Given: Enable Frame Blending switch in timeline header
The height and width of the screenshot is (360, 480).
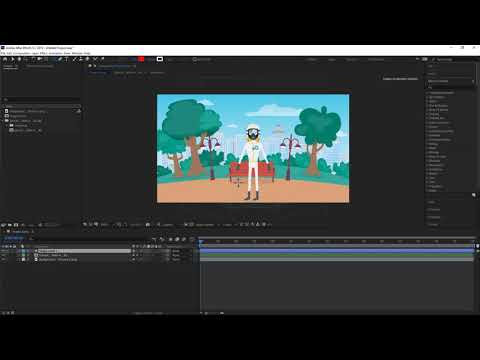Looking at the screenshot, I should click(177, 239).
